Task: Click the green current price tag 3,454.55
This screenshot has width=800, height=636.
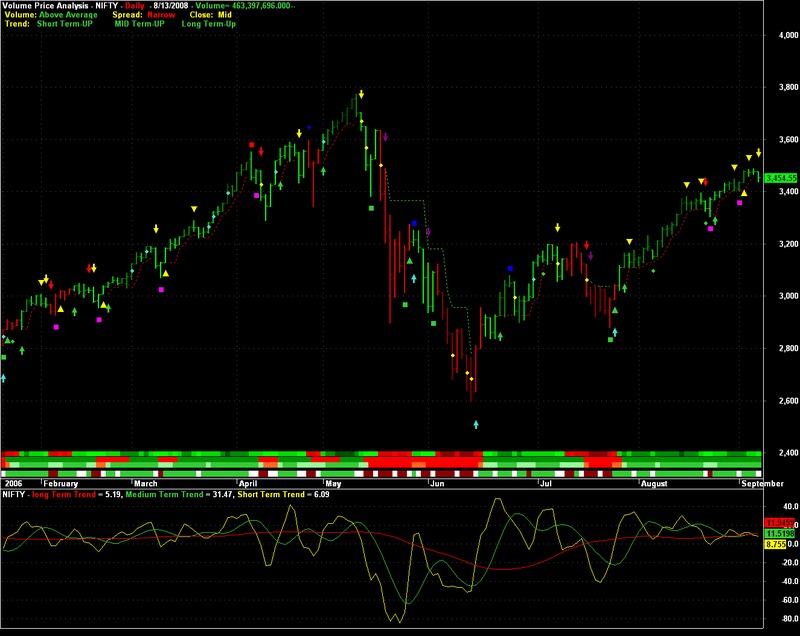Action: pyautogui.click(x=781, y=178)
